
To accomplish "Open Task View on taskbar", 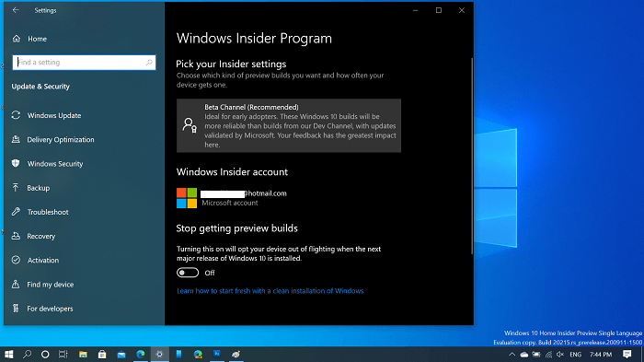I will (63, 355).
